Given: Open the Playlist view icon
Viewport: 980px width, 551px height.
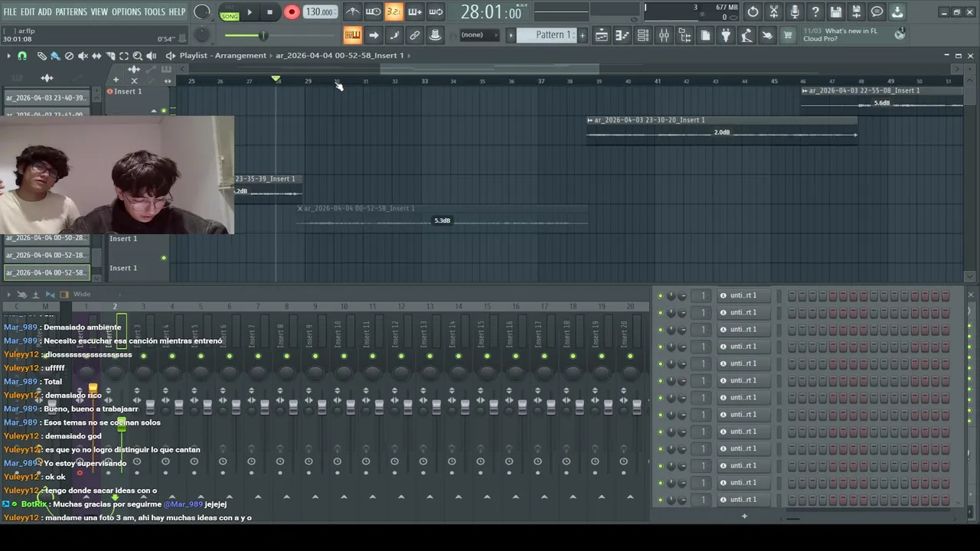Looking at the screenshot, I should [602, 35].
